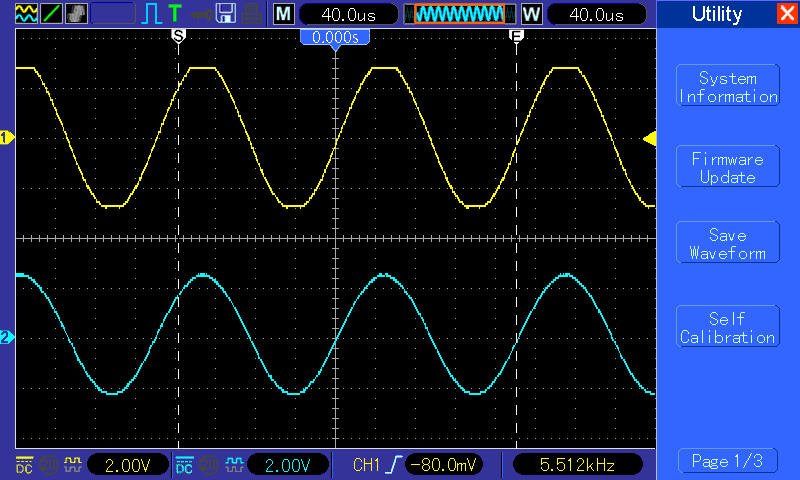
Task: Click the CH1 trigger source label
Action: click(366, 465)
